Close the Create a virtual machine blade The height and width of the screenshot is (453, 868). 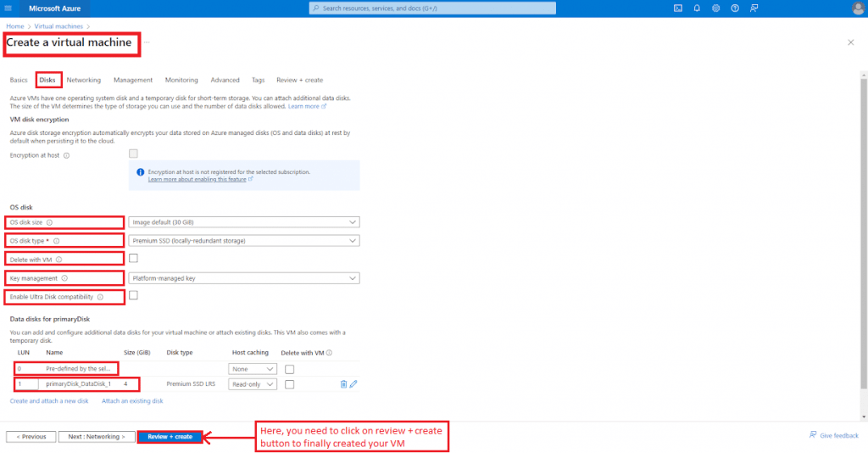851,42
